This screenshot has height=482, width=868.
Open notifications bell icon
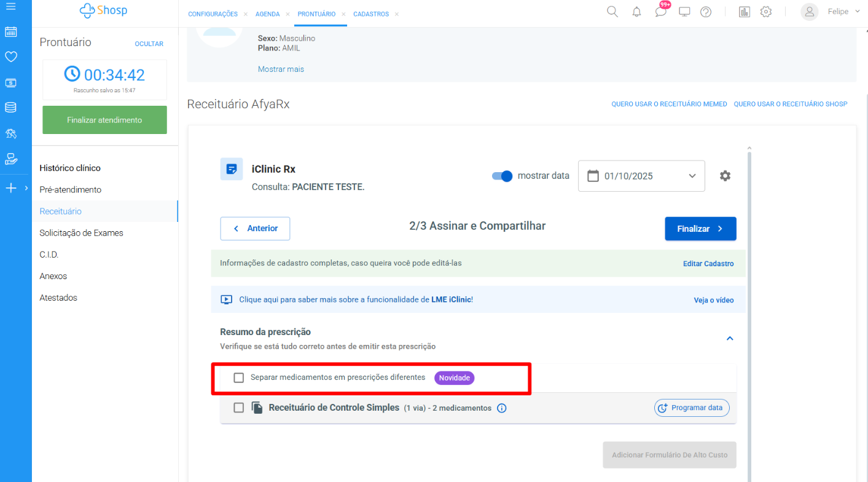636,12
